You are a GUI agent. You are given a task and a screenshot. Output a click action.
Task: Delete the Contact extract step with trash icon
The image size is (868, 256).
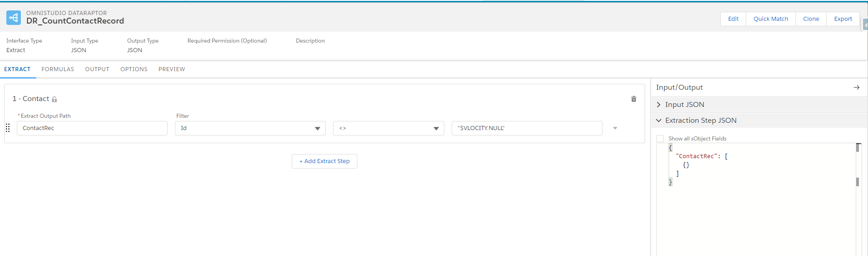(x=633, y=99)
